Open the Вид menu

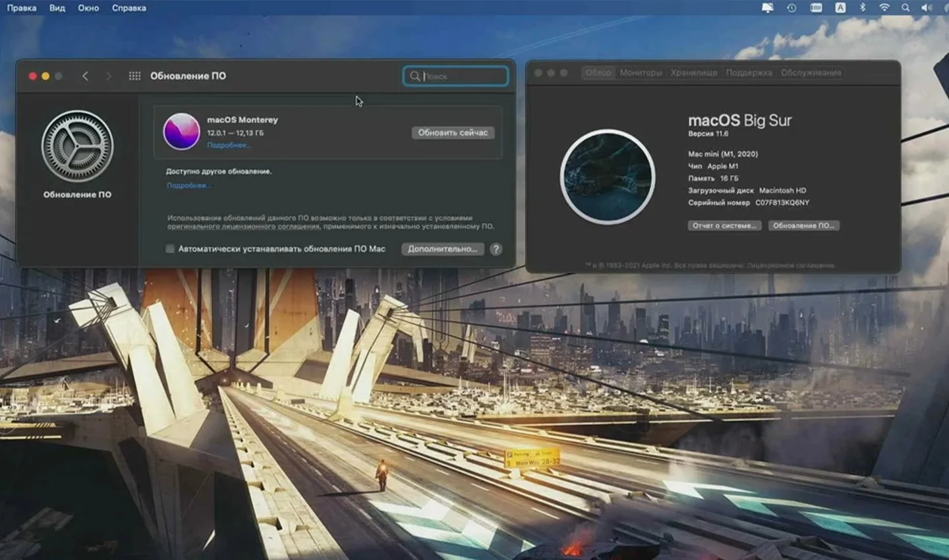point(57,8)
